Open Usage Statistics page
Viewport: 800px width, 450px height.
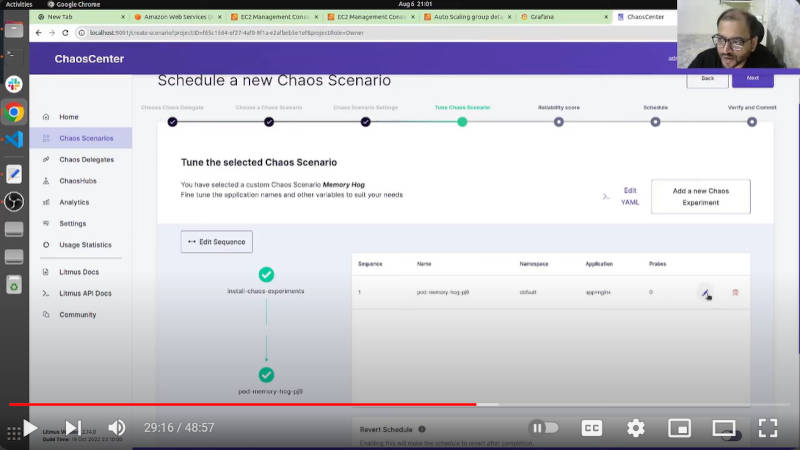tap(85, 245)
